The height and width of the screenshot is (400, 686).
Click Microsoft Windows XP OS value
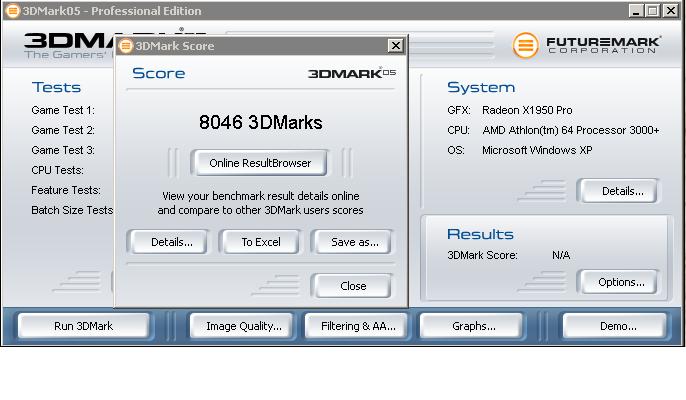[537, 150]
